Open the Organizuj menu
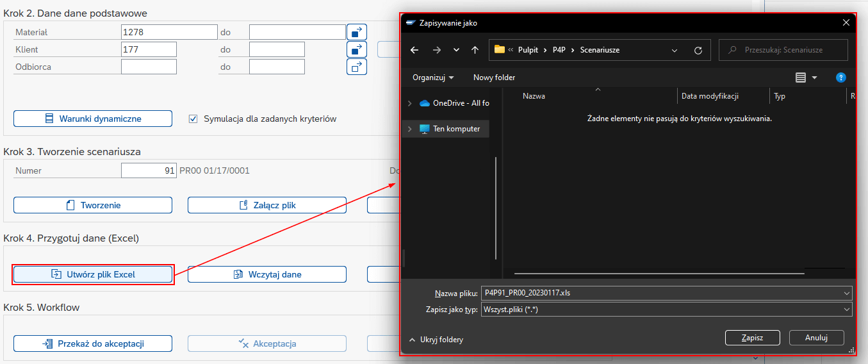This screenshot has height=364, width=868. click(433, 78)
